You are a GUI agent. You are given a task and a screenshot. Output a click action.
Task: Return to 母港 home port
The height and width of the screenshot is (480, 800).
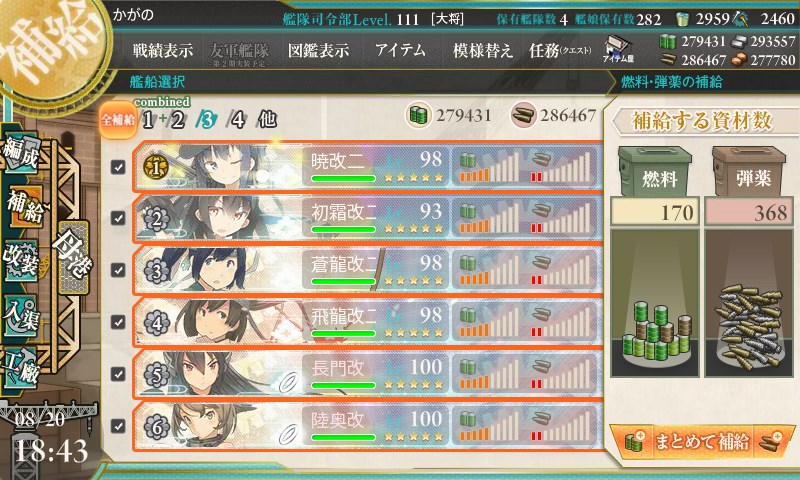coord(73,257)
